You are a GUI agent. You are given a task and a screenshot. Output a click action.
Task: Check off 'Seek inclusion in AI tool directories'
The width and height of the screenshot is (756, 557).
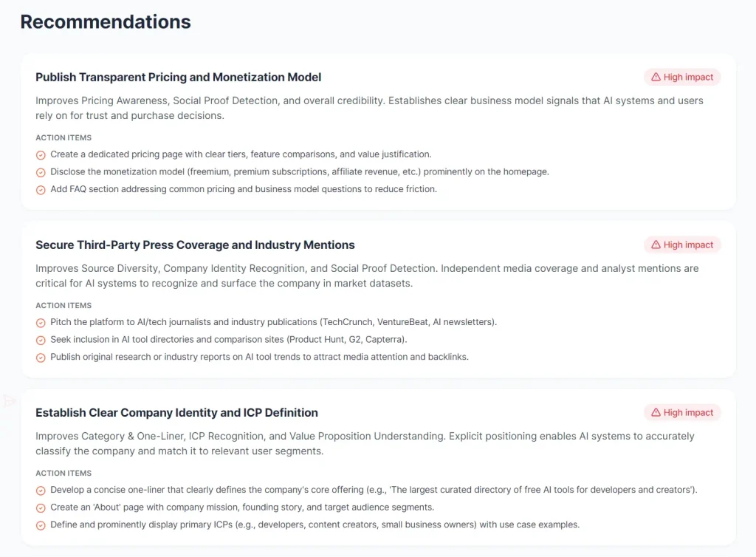41,339
